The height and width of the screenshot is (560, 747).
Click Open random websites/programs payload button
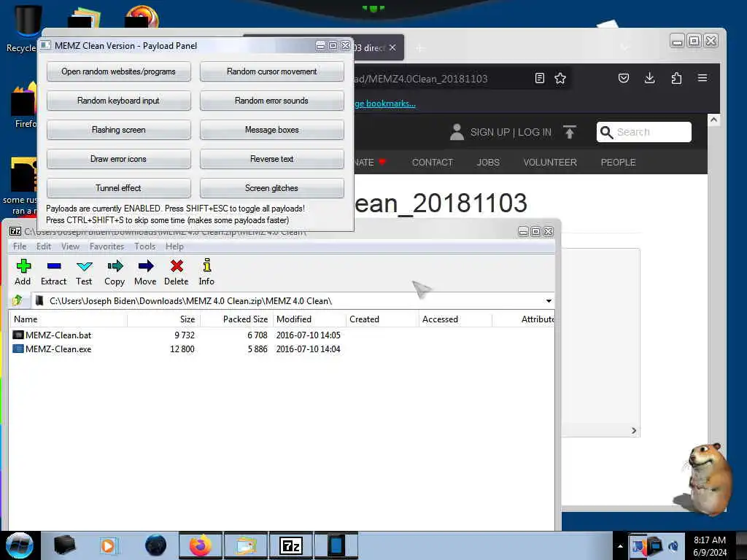(119, 71)
